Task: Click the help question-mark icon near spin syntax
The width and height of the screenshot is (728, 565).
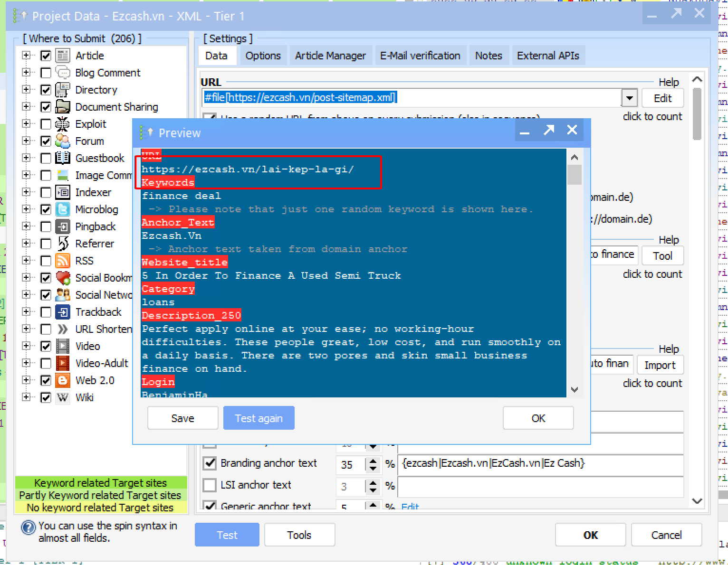Action: pos(29,527)
